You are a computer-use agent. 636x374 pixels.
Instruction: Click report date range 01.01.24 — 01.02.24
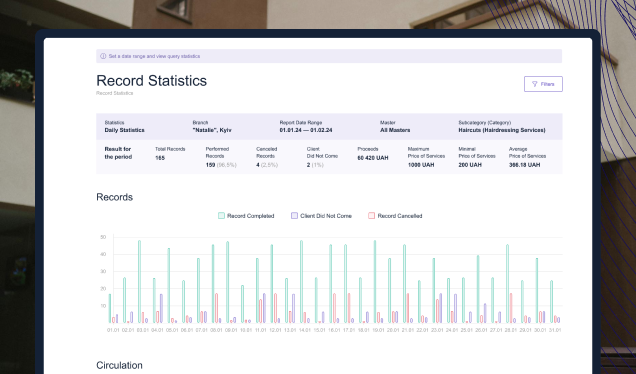(x=306, y=130)
